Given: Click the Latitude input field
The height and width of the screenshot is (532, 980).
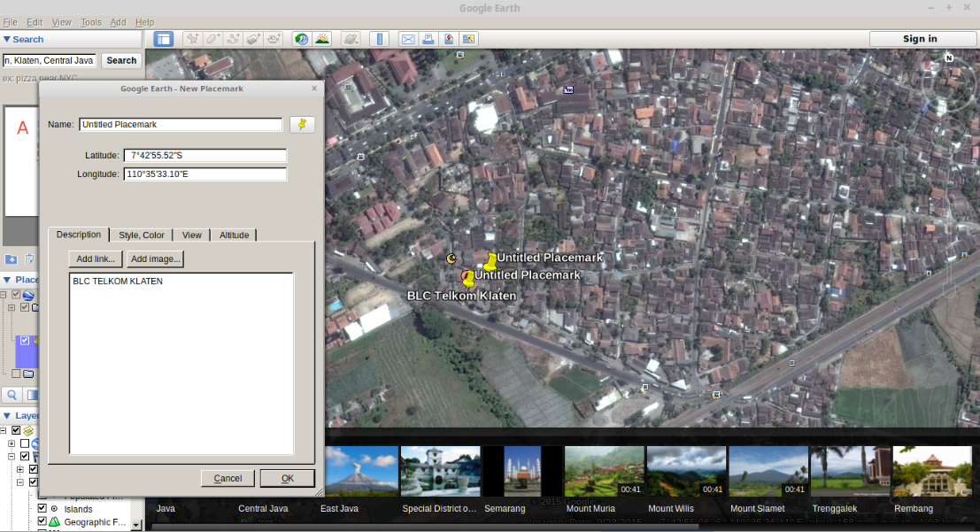Looking at the screenshot, I should coord(205,155).
